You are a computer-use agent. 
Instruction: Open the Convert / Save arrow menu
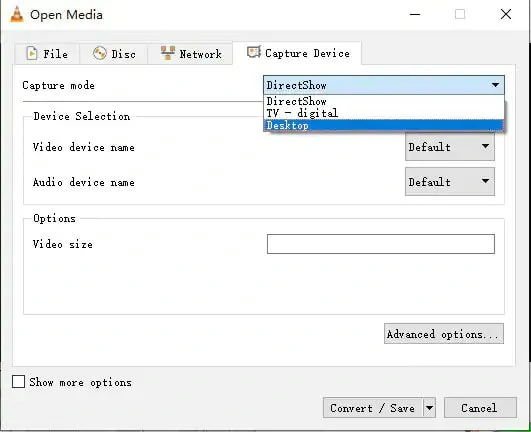pyautogui.click(x=429, y=408)
